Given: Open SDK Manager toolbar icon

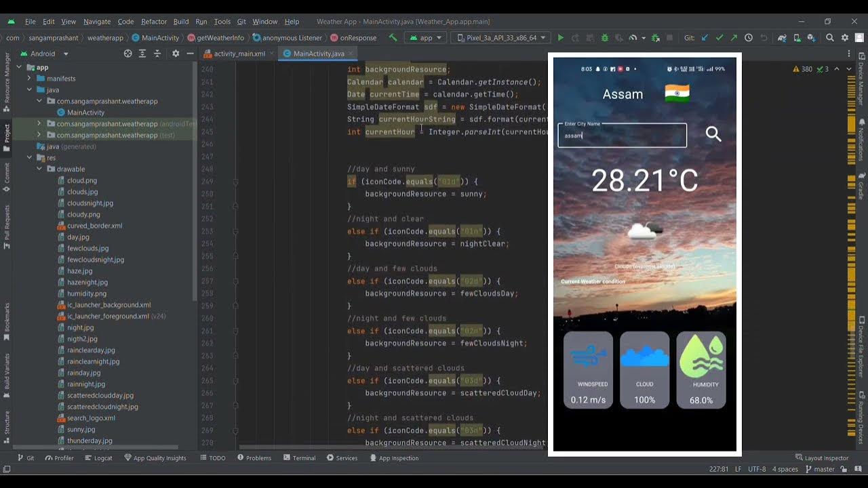Looking at the screenshot, I should point(810,38).
